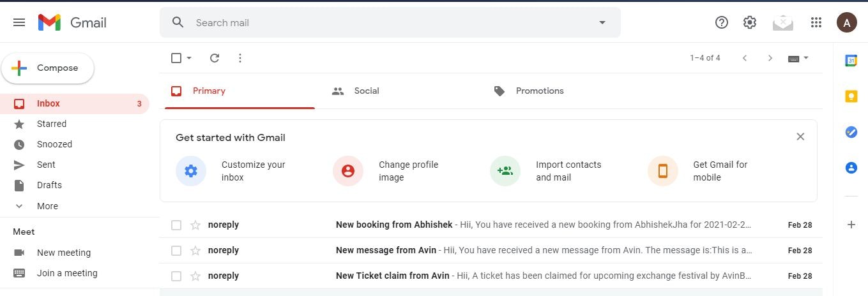Check the New booking from Abhishek email
Viewport: 868px width, 296px height.
[176, 225]
